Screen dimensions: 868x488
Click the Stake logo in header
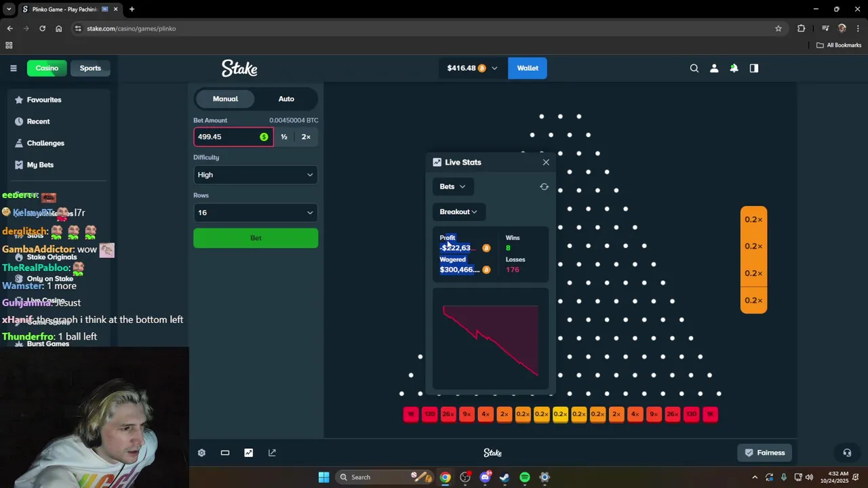239,68
